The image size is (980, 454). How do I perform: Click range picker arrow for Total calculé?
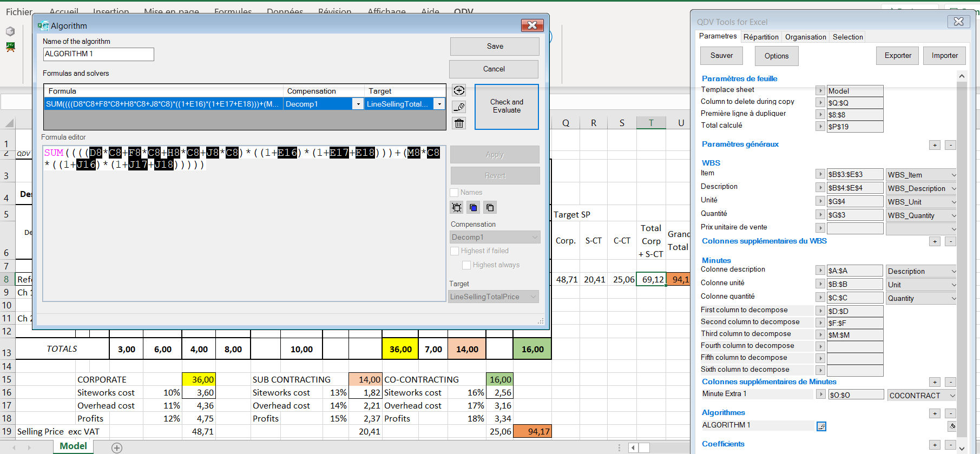820,127
